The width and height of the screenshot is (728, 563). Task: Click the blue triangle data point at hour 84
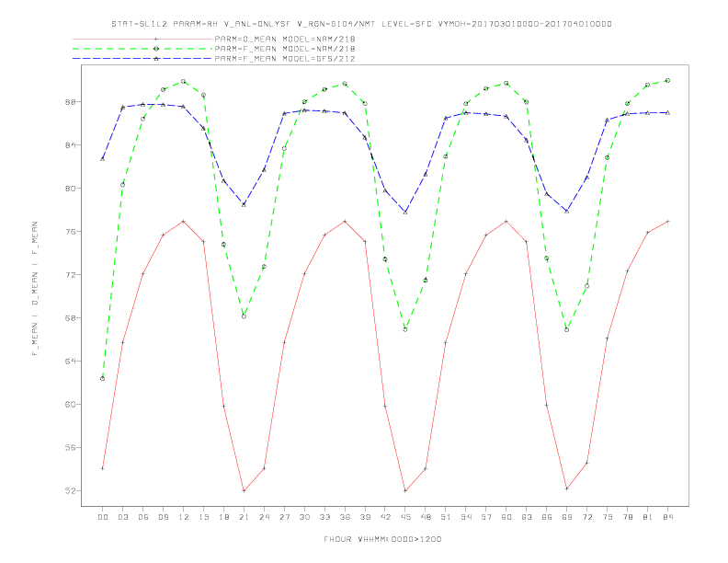[x=667, y=112]
